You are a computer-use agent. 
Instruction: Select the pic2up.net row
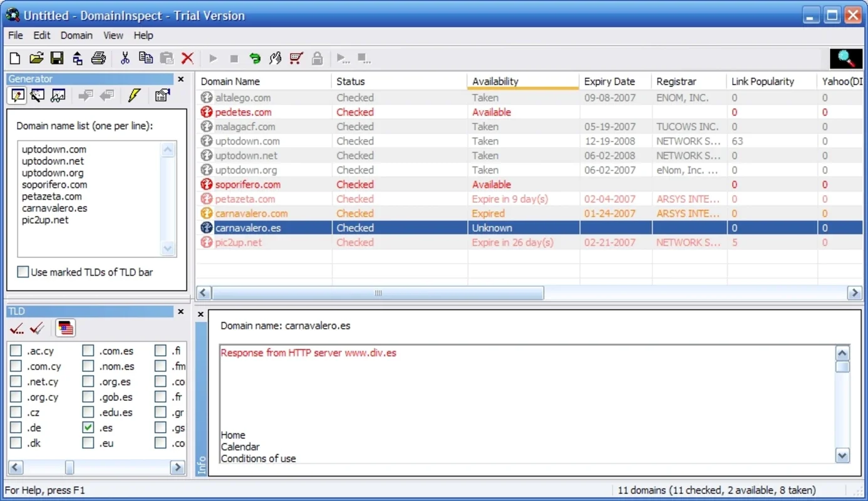(x=529, y=242)
